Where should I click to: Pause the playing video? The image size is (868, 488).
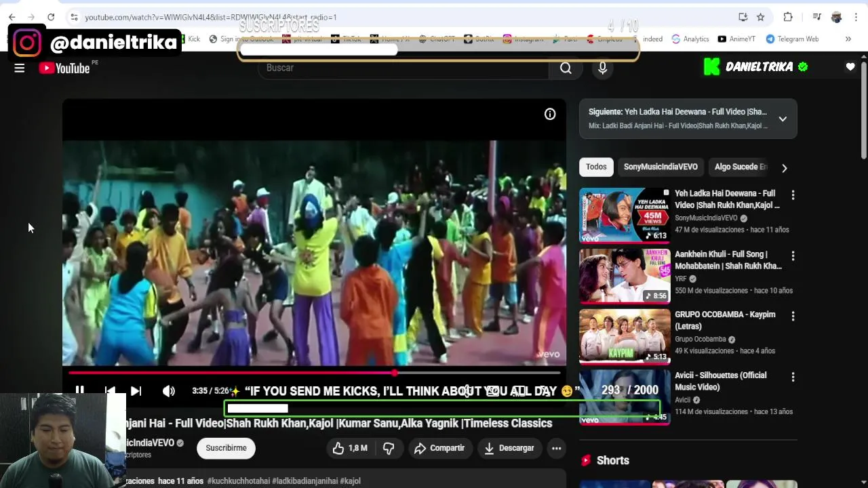pos(79,391)
